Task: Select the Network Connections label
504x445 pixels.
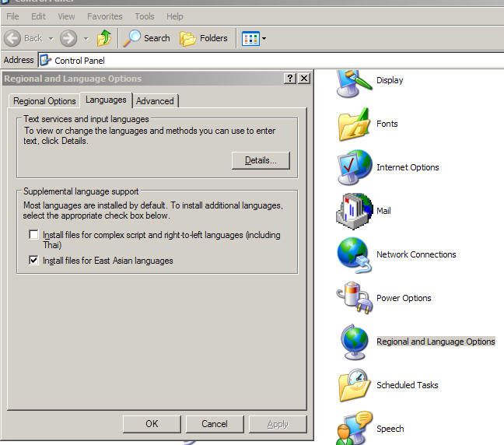Action: coord(416,254)
